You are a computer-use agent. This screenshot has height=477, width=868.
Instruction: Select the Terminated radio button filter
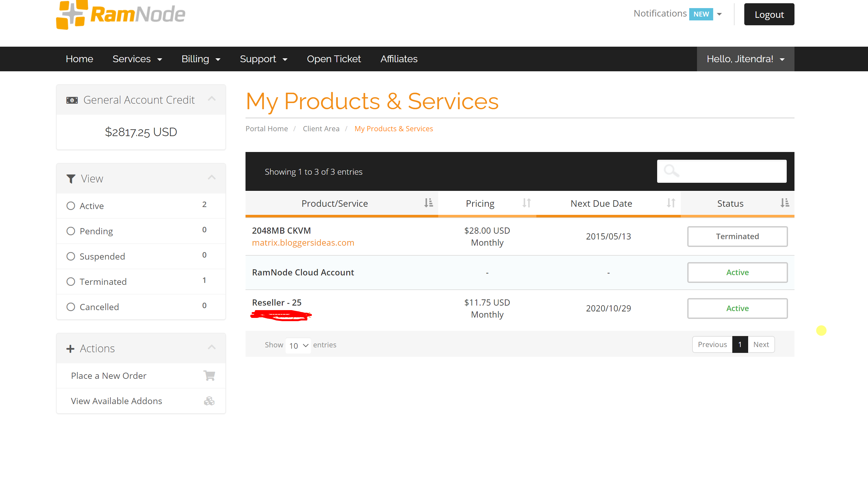(70, 281)
